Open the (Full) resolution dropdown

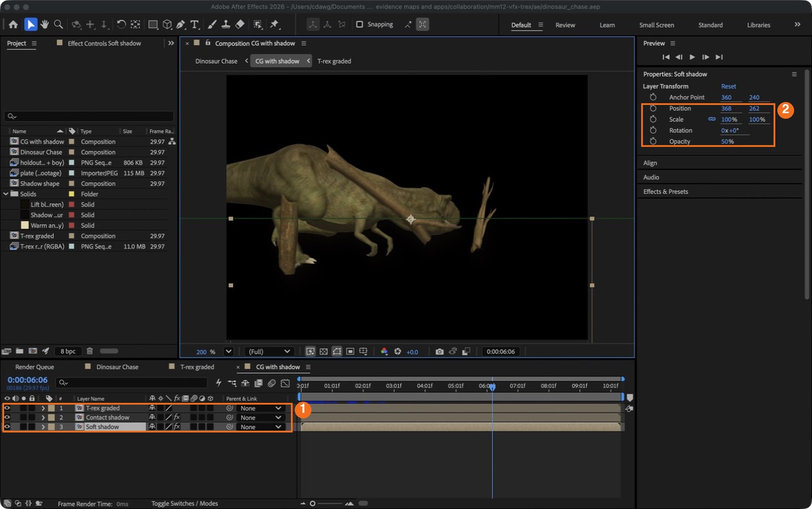point(269,352)
